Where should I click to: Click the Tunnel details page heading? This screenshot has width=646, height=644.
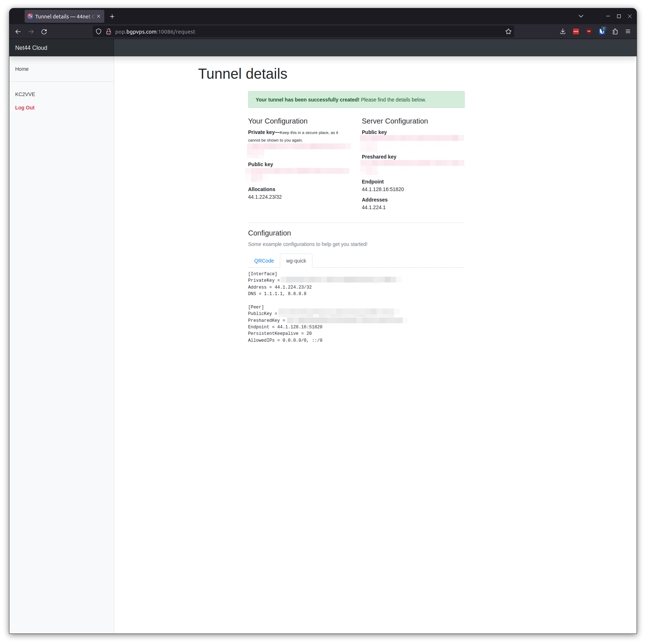(x=243, y=74)
